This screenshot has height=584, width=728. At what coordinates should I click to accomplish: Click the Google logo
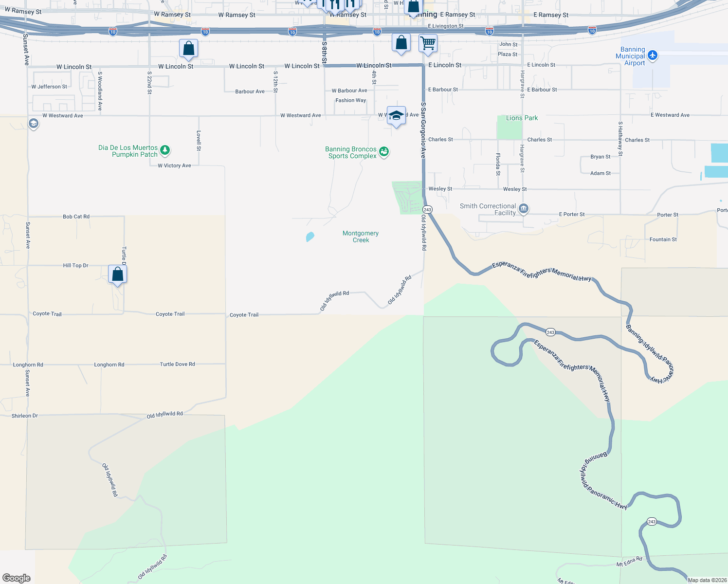coord(17,579)
